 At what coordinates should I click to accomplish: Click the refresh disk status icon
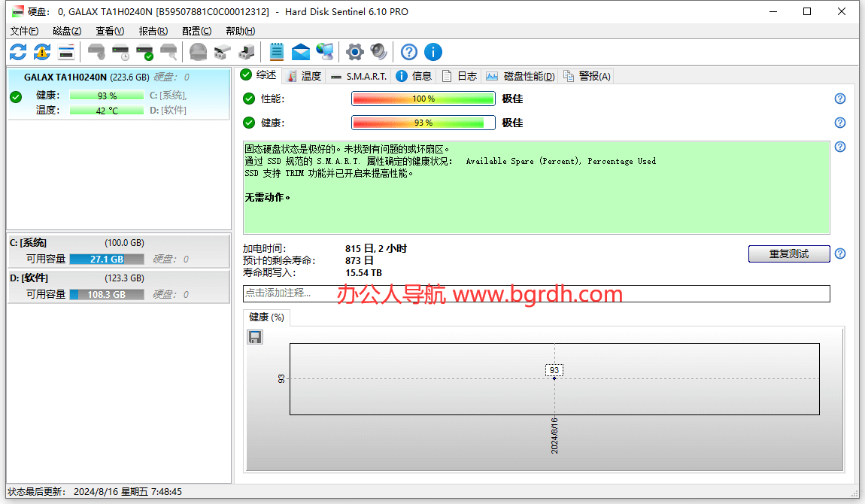tap(17, 52)
